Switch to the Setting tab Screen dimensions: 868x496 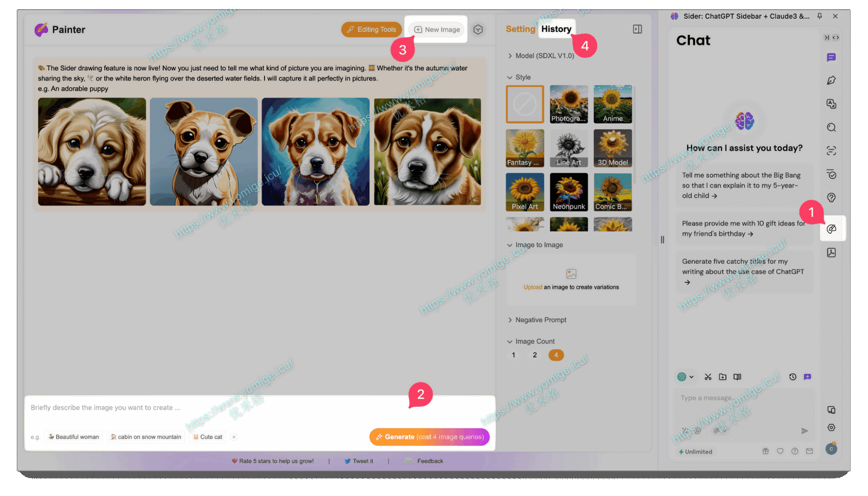point(520,29)
